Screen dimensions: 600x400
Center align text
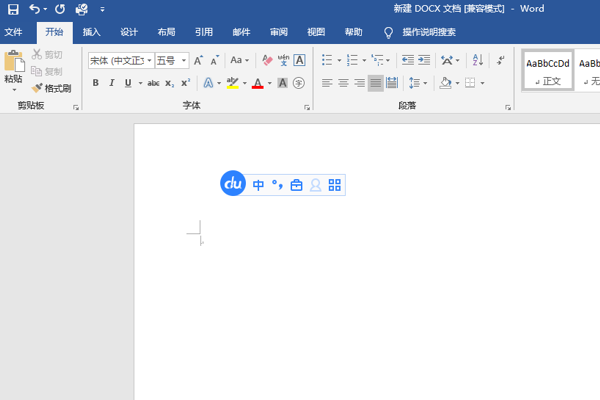click(x=343, y=83)
